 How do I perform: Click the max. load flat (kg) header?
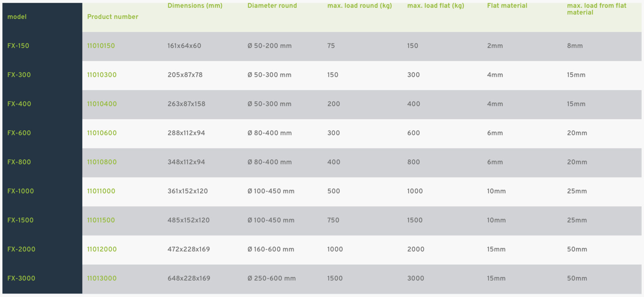pyautogui.click(x=435, y=6)
